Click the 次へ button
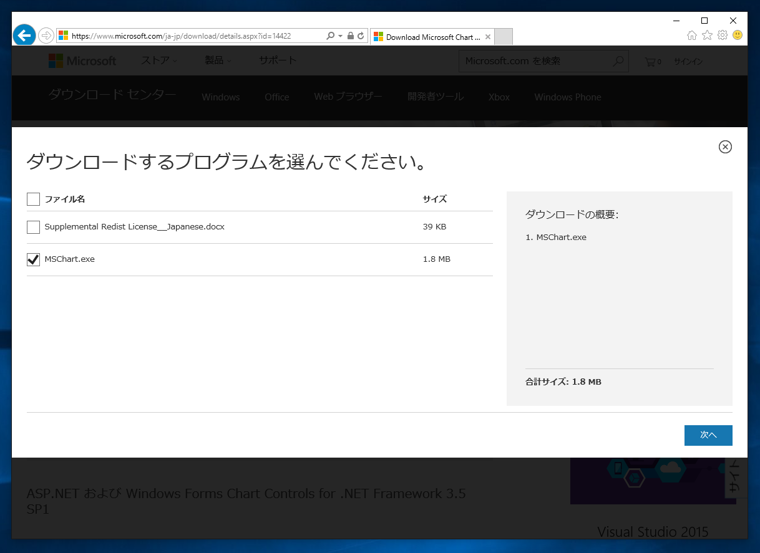 [708, 435]
